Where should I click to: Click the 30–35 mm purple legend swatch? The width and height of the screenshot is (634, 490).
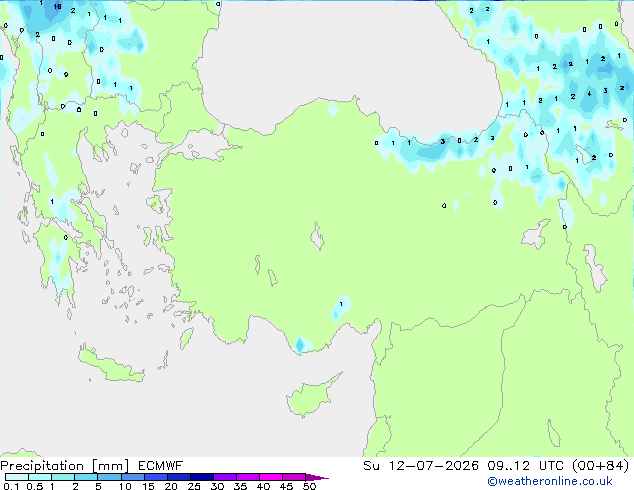(x=225, y=477)
